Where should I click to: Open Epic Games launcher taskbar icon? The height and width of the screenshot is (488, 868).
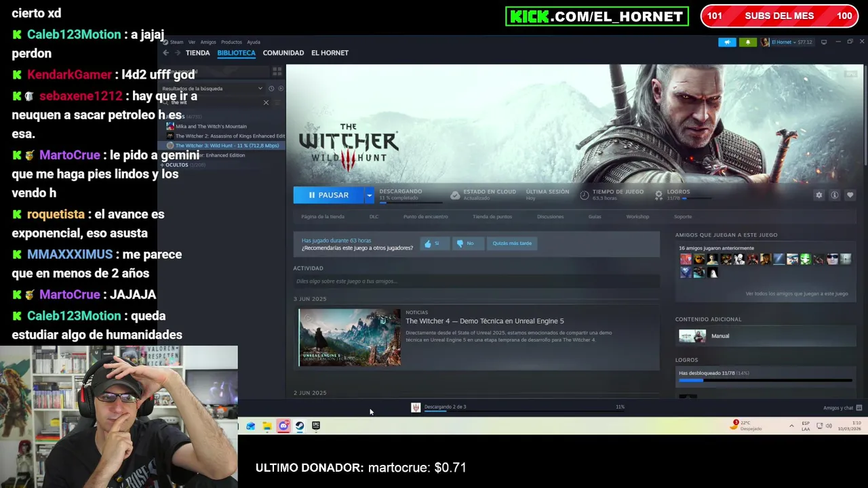pos(316,426)
